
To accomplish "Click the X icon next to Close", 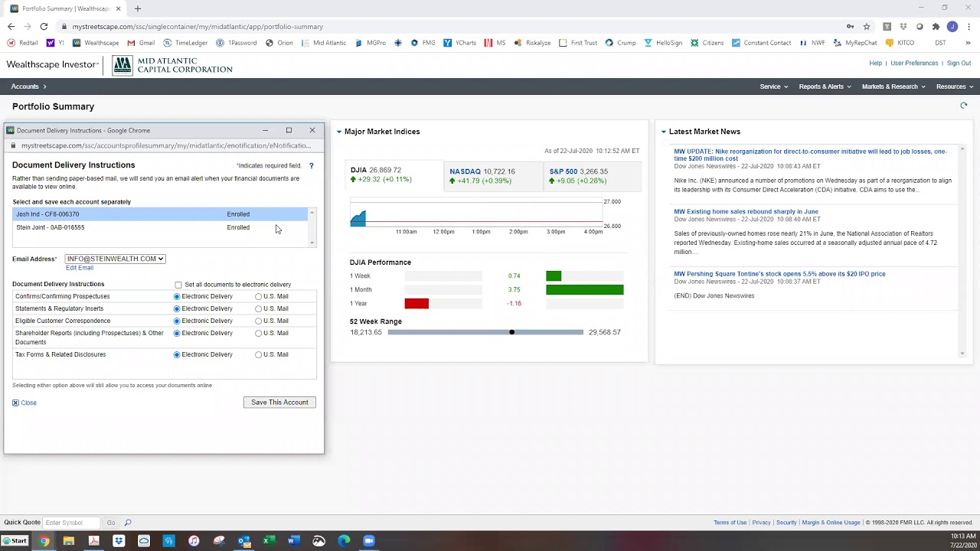I will (x=15, y=403).
